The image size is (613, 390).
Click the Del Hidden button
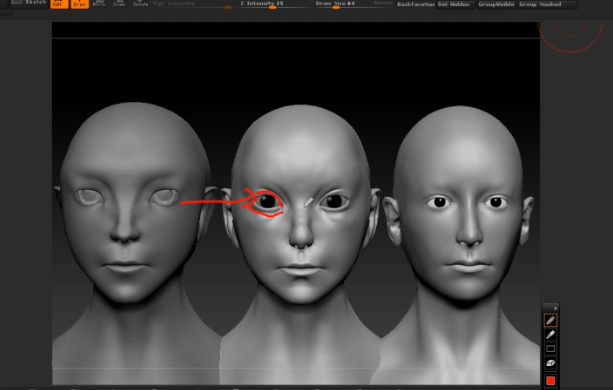pos(455,4)
